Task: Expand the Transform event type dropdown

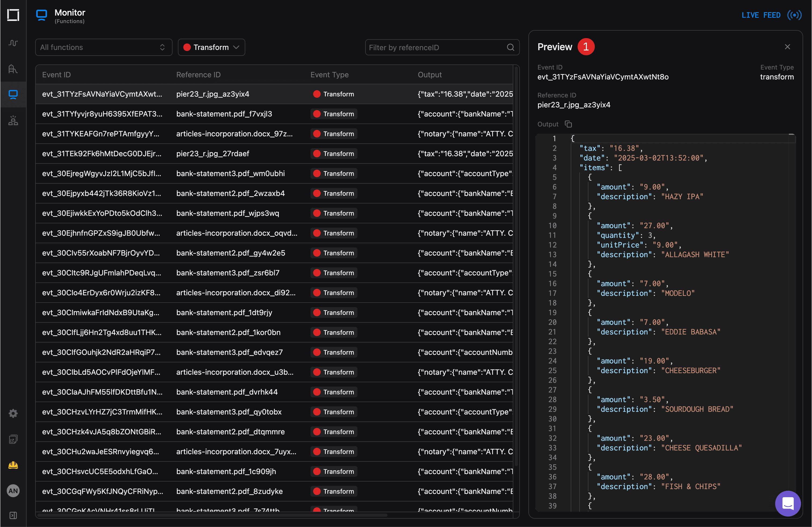Action: (x=211, y=47)
